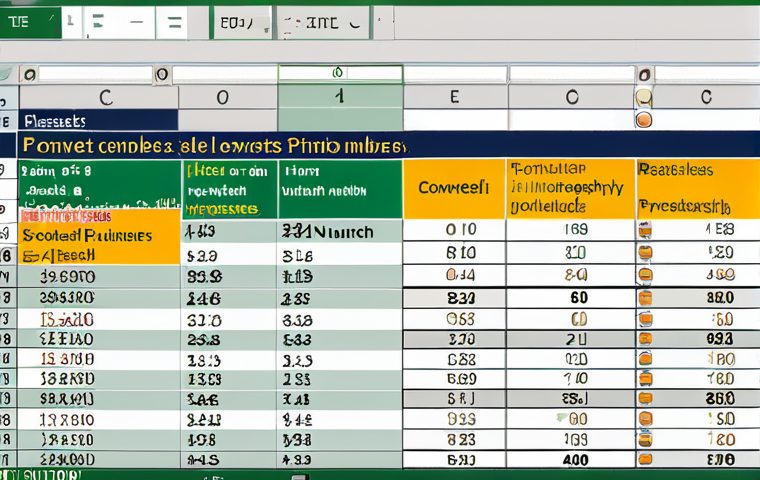Viewport: 760px width, 480px height.
Task: Select the column header E
Action: click(x=455, y=97)
